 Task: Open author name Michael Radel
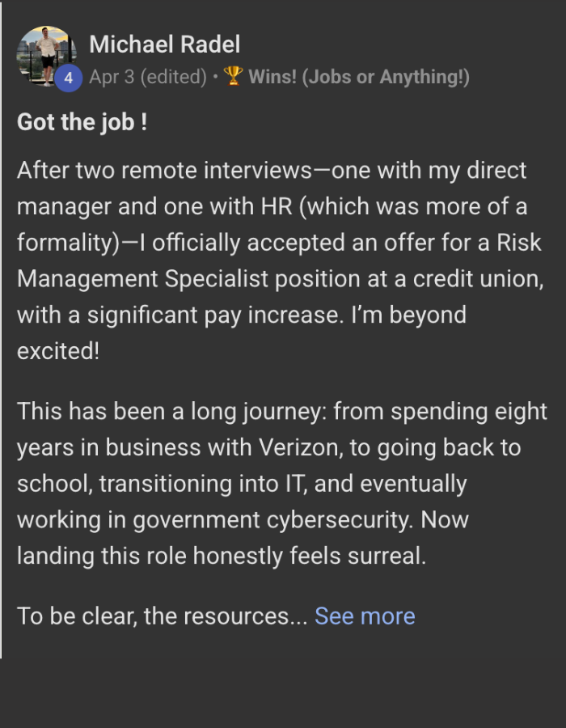tap(164, 44)
